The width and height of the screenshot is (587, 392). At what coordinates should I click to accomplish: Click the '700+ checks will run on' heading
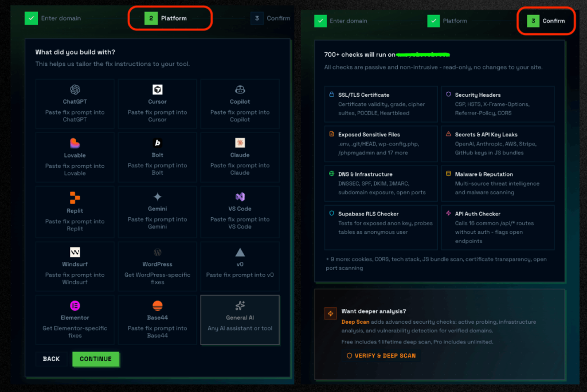coord(360,54)
